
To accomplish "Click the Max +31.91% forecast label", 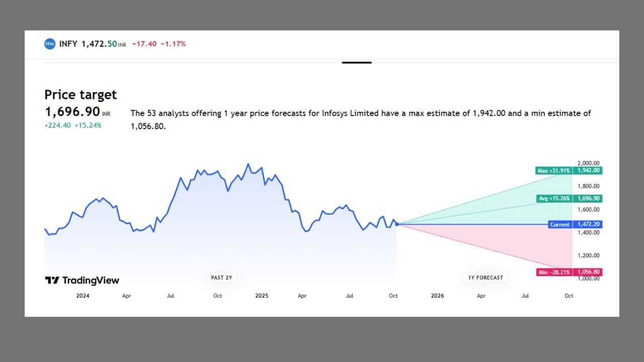I will click(554, 170).
